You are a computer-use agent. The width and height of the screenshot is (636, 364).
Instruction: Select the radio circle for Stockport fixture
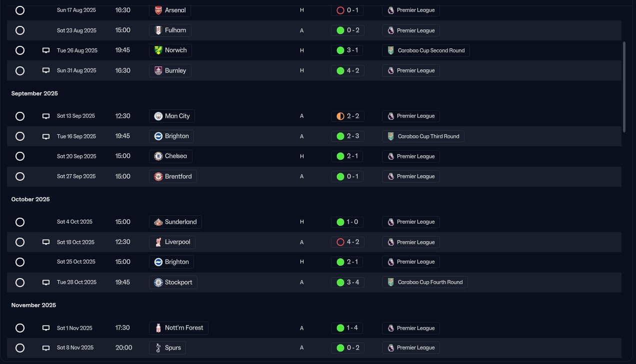(20, 283)
